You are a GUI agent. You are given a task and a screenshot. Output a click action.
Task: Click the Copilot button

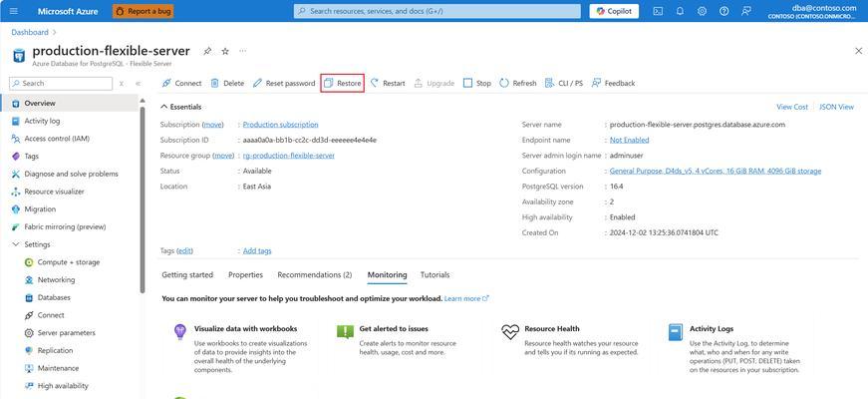614,11
